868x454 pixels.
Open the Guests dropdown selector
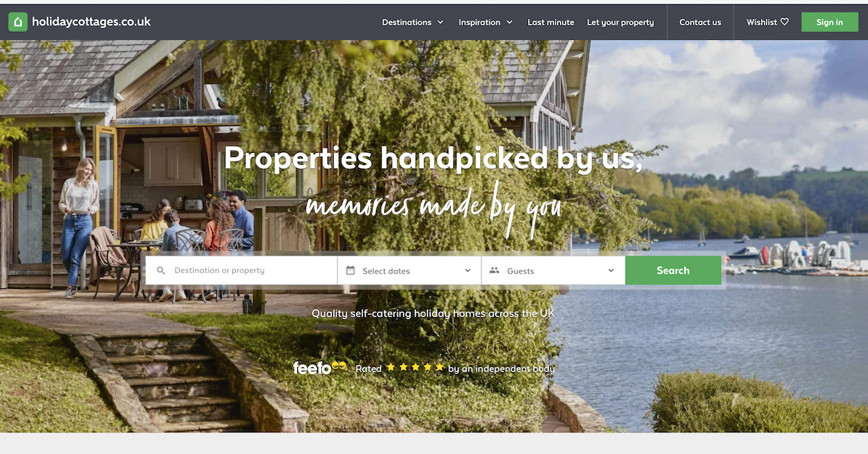pos(553,270)
